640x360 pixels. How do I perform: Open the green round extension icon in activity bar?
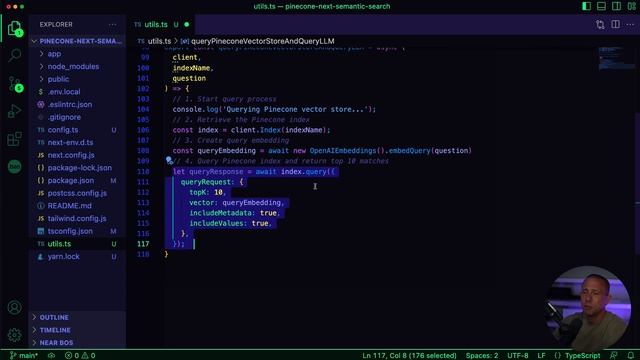coord(15,167)
